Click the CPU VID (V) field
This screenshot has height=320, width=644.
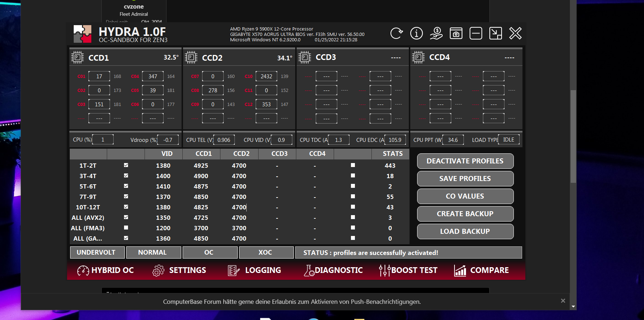tap(282, 140)
